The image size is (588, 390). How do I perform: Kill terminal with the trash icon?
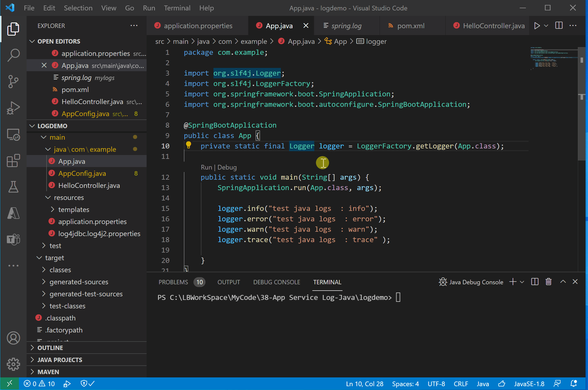click(x=549, y=282)
